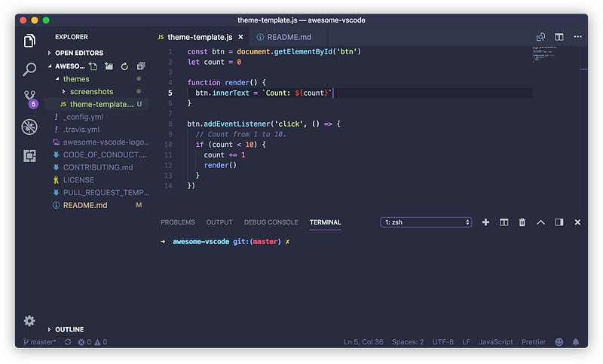Screen dimensions: 603x364
Task: Open the terminal selector dropdown '1: zsh'
Action: pyautogui.click(x=426, y=222)
